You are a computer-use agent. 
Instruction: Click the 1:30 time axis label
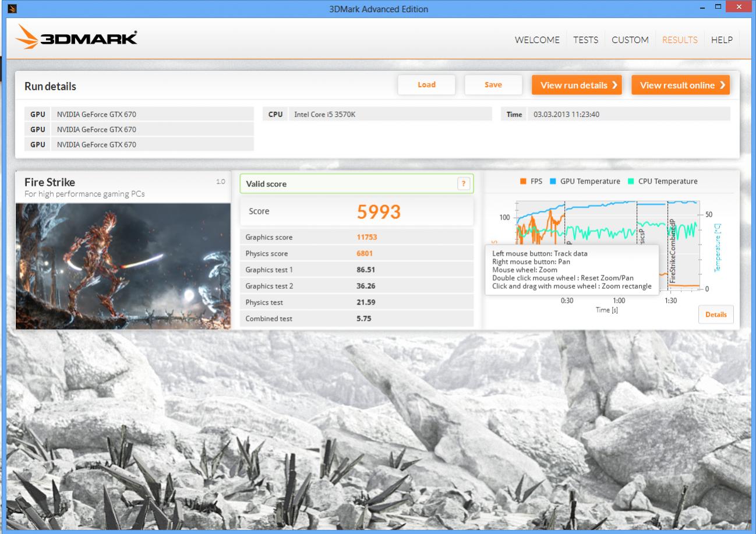point(671,301)
